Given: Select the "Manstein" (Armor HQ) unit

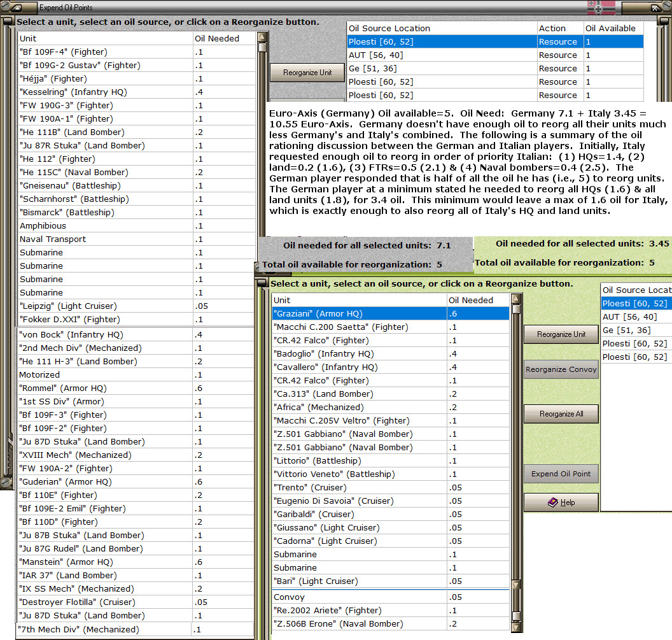Looking at the screenshot, I should [x=136, y=562].
